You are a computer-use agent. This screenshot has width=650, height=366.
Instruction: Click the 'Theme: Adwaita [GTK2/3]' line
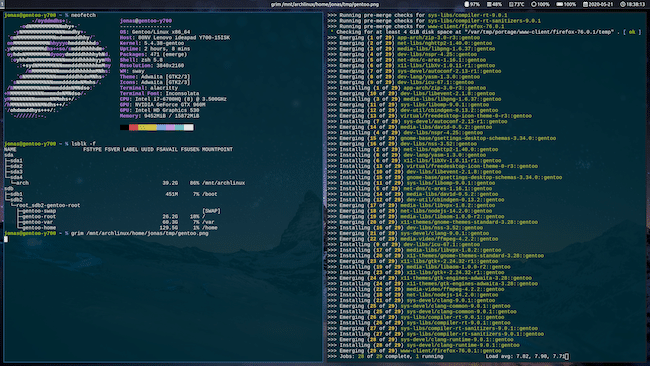(155, 77)
